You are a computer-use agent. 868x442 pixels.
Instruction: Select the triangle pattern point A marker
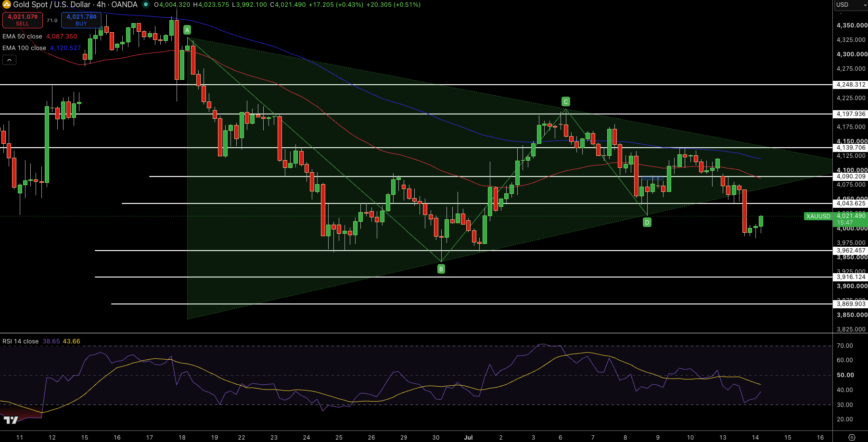187,30
